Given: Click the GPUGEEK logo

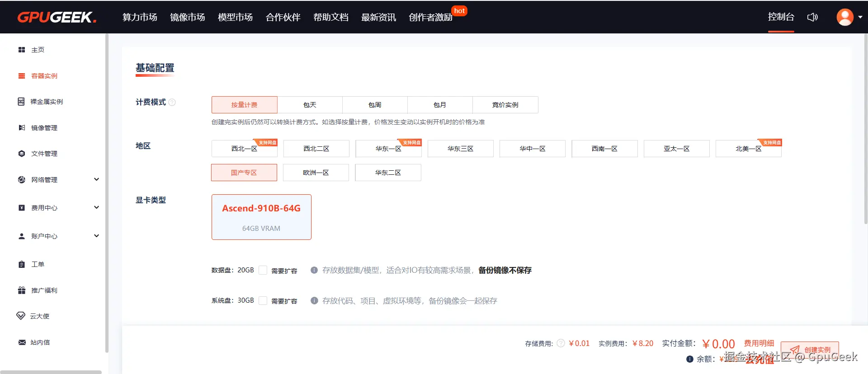Looking at the screenshot, I should (57, 17).
